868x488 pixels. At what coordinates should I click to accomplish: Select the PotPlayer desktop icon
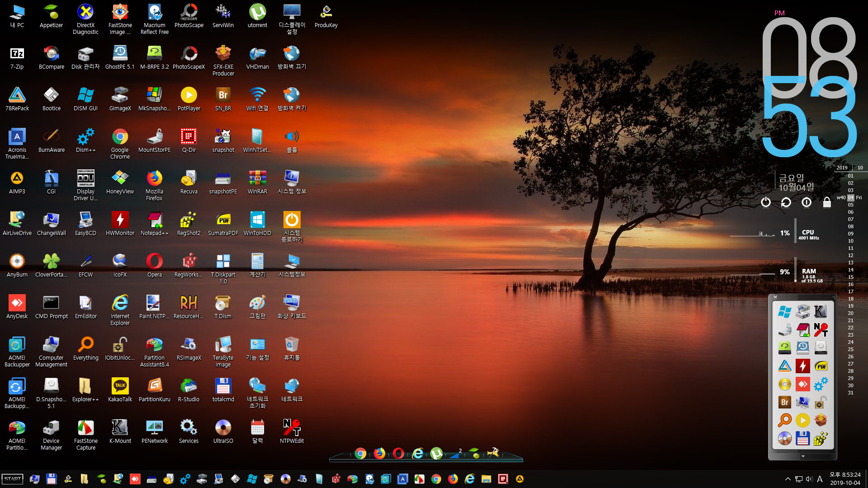[x=189, y=99]
